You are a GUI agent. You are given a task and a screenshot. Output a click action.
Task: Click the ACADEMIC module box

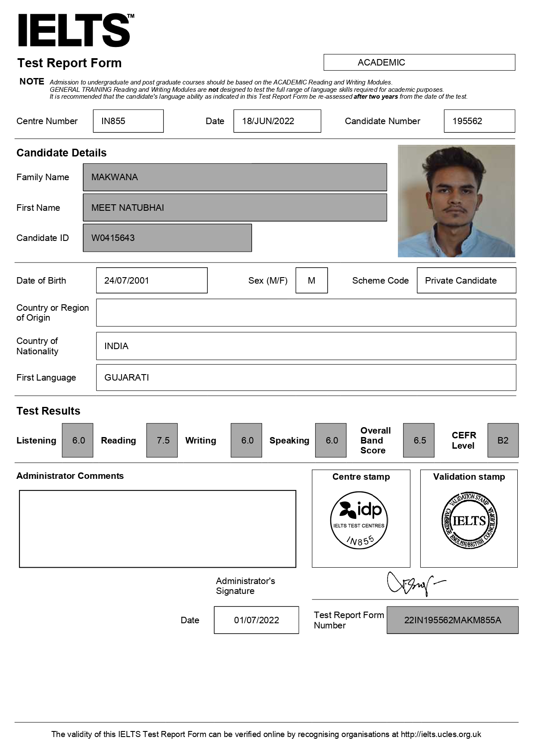(419, 62)
